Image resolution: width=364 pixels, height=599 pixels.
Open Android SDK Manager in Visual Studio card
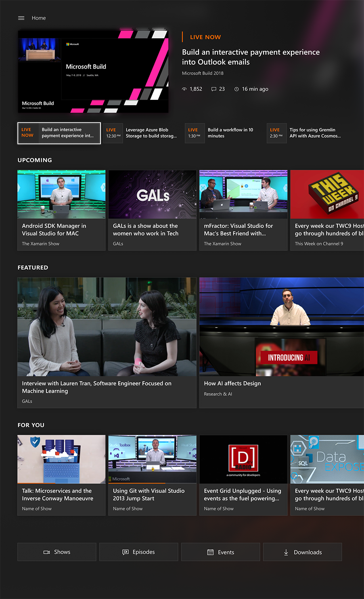click(61, 210)
